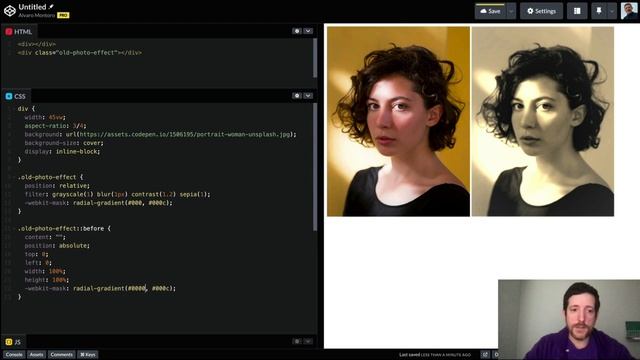The width and height of the screenshot is (640, 360).
Task: Click the 'background-size: cover' CSS line
Action: (x=64, y=143)
